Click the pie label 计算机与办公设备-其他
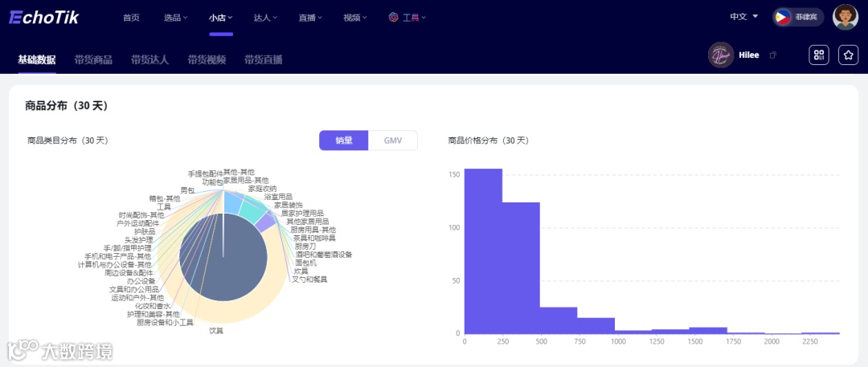 click(x=114, y=264)
